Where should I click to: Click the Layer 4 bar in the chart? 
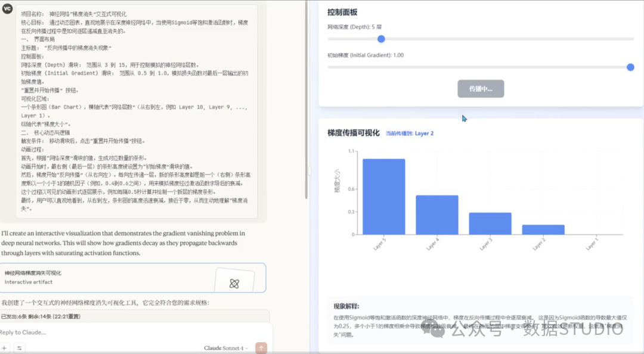[x=437, y=215]
